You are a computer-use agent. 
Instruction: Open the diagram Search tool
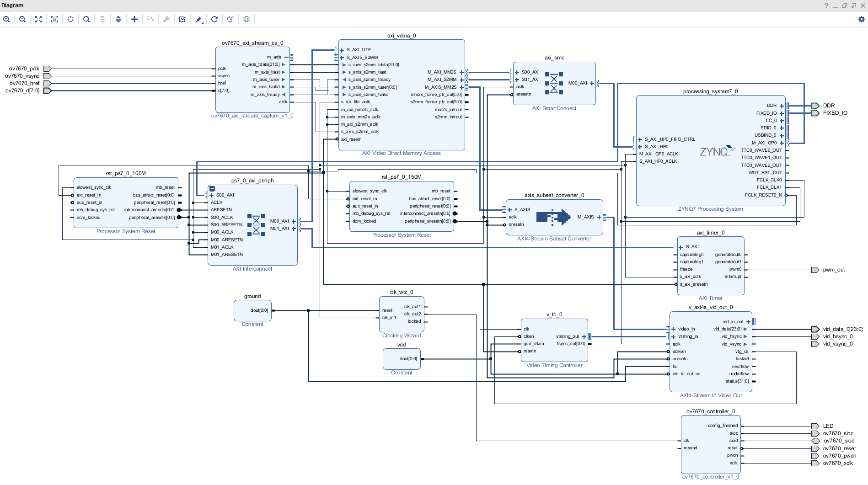pos(86,19)
